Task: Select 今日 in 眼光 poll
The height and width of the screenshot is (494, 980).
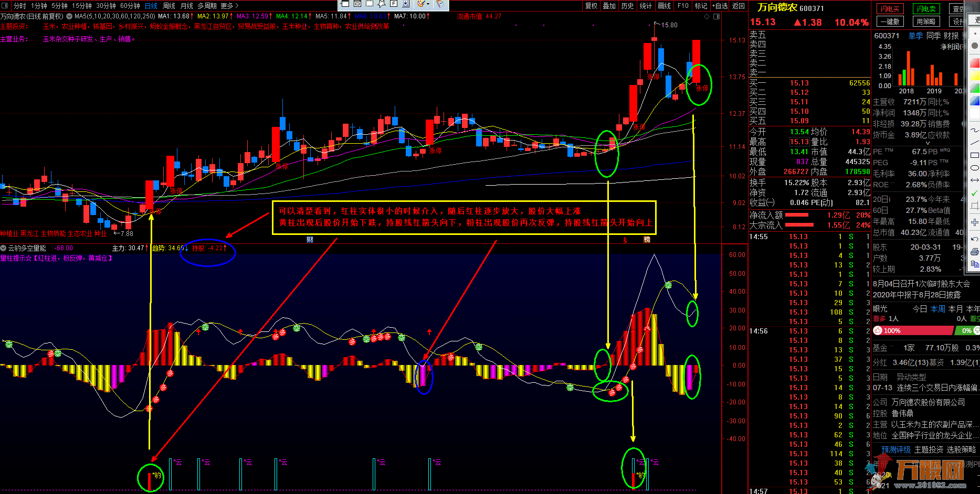Action: tap(920, 309)
